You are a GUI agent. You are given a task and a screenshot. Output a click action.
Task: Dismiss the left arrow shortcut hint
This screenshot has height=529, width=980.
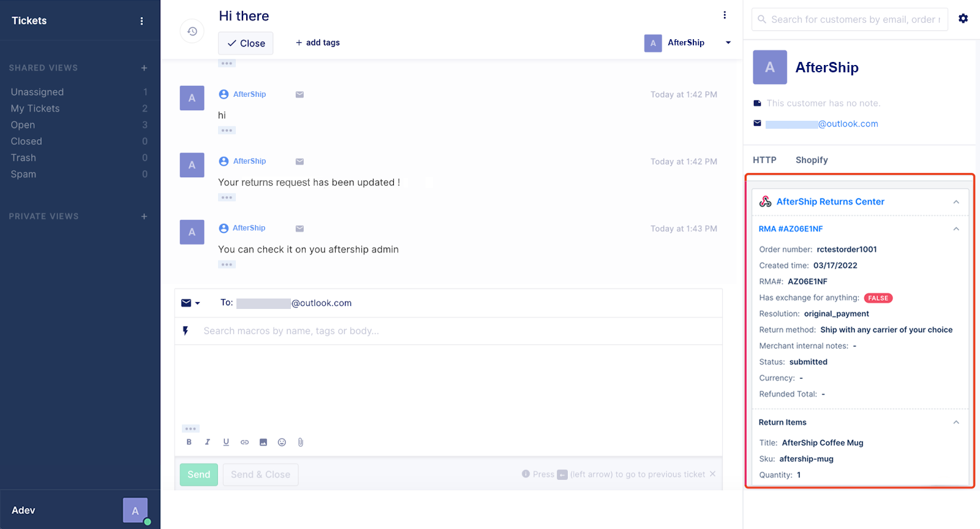point(712,474)
